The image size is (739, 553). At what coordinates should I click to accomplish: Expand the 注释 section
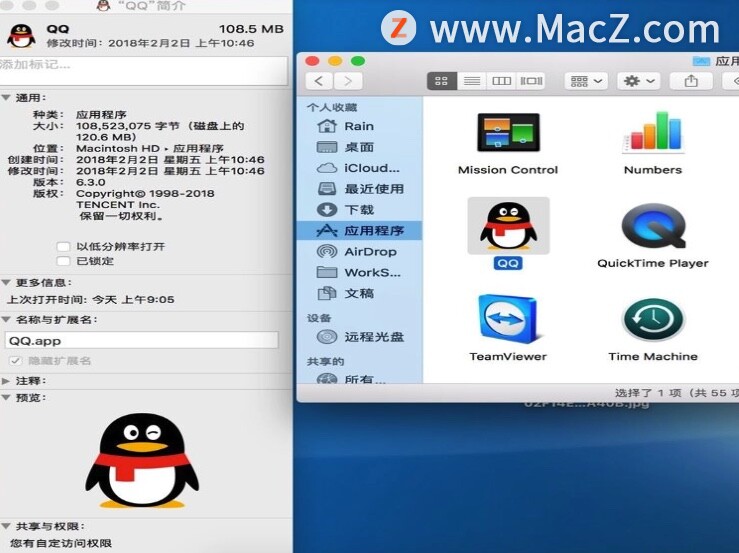(x=6, y=380)
